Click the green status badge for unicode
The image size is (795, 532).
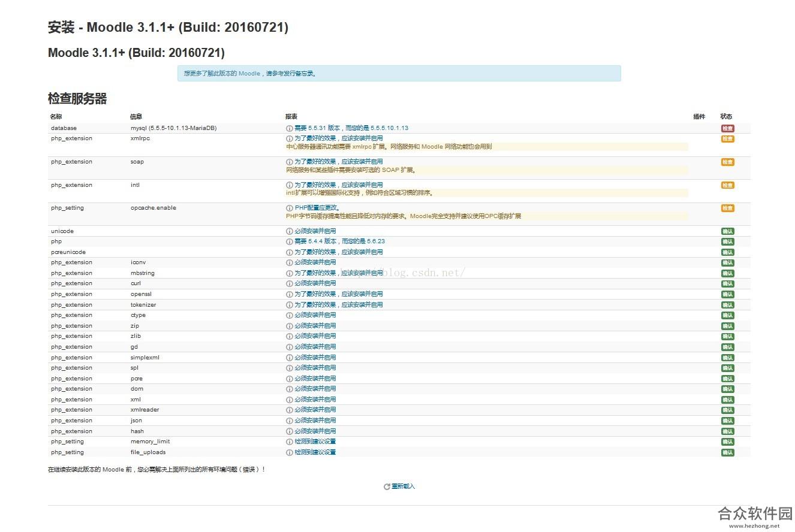coord(727,231)
